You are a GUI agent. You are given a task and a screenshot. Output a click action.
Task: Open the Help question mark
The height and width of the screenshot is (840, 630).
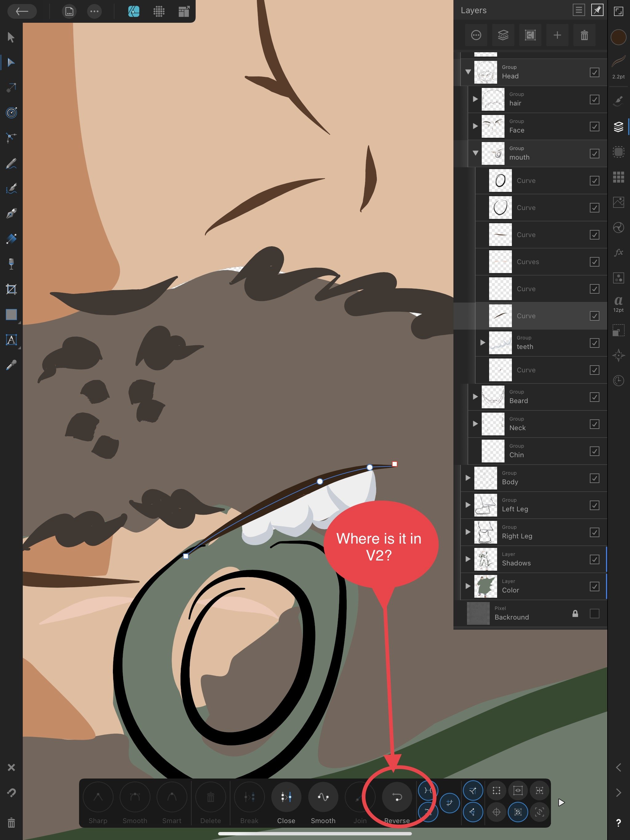pyautogui.click(x=618, y=822)
